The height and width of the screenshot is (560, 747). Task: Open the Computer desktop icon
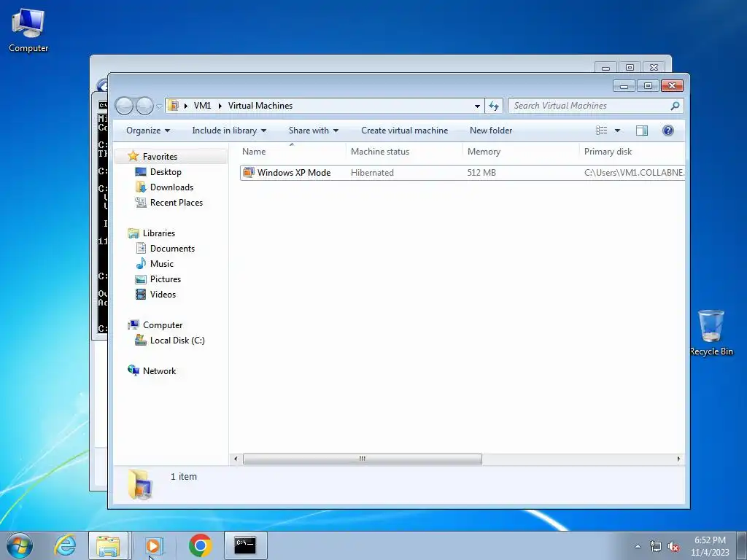[x=28, y=29]
